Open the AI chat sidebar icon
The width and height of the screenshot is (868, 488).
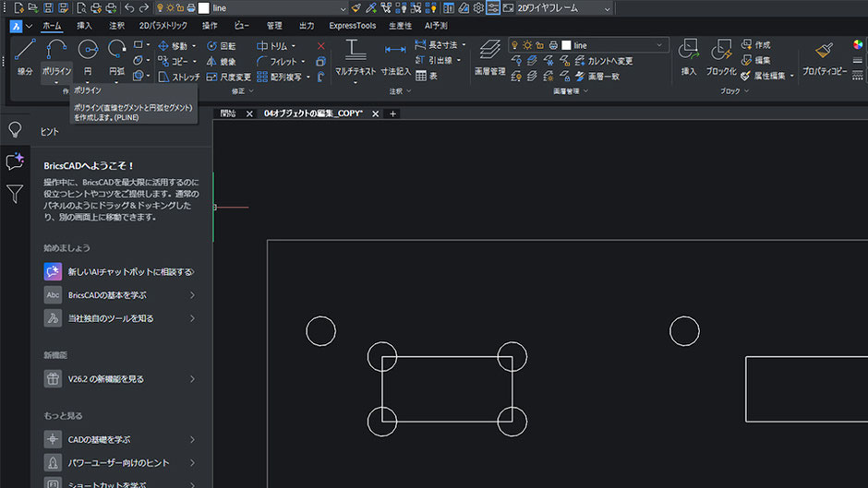(x=15, y=161)
